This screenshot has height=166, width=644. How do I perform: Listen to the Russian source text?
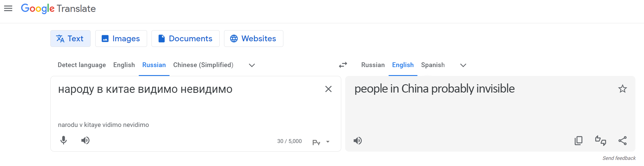click(85, 141)
